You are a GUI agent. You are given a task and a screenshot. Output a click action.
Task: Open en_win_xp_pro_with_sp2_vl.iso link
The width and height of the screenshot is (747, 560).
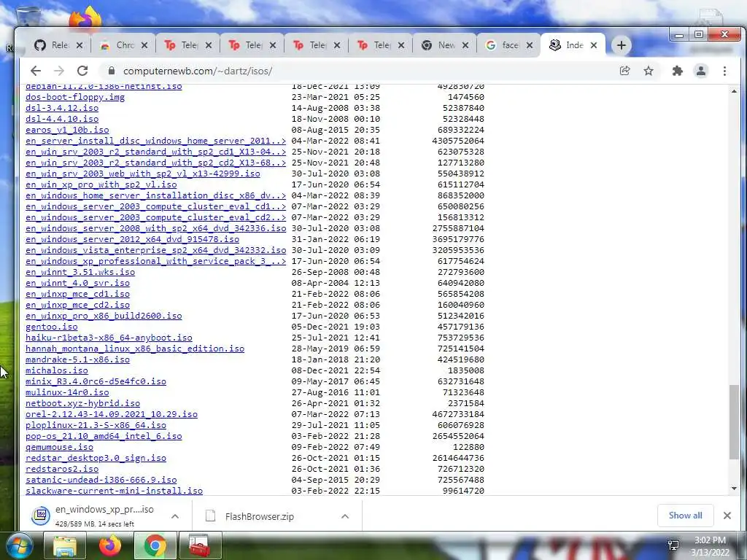pos(101,184)
